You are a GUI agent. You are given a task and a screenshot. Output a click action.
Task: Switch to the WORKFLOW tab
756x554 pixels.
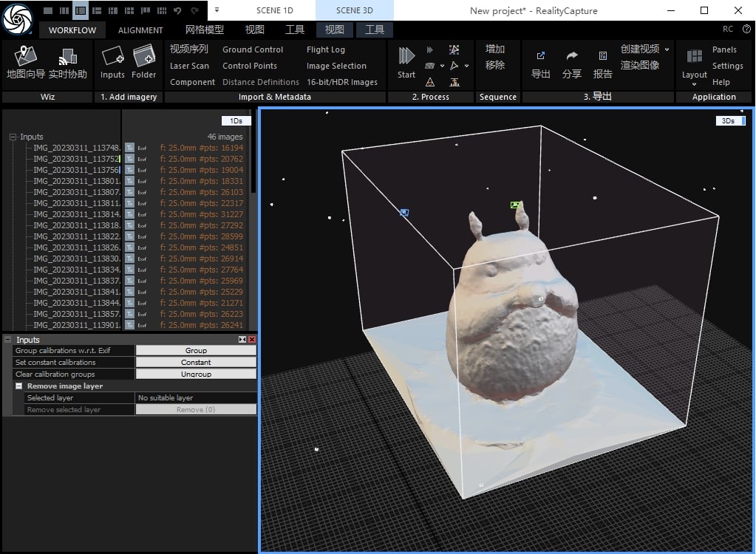[x=72, y=30]
